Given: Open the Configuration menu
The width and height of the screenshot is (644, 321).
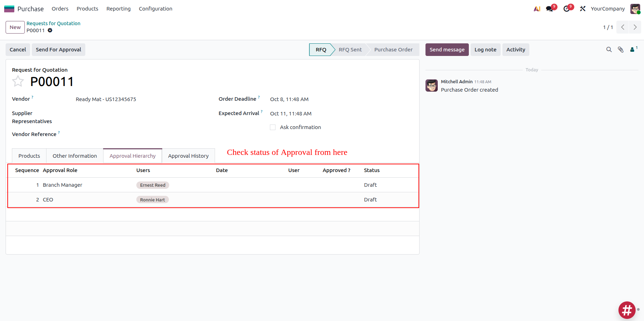Looking at the screenshot, I should (155, 8).
